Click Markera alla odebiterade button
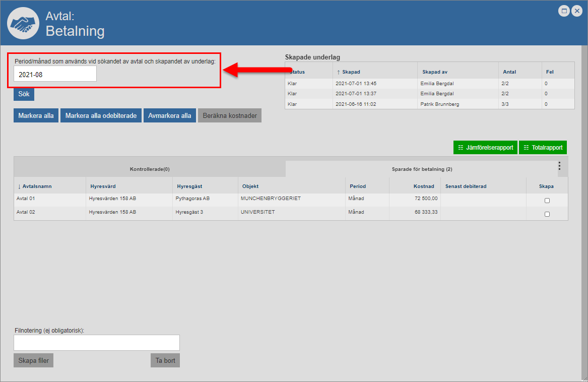Viewport: 588px width, 382px height. (101, 115)
